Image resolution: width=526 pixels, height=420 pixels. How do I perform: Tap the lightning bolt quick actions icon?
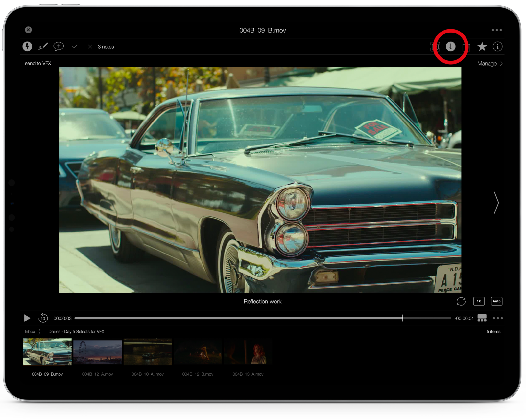pos(27,47)
